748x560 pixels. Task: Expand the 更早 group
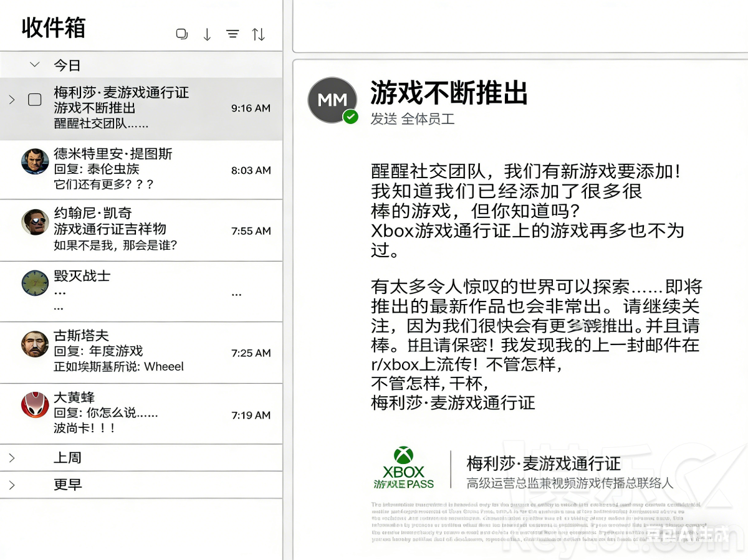11,485
